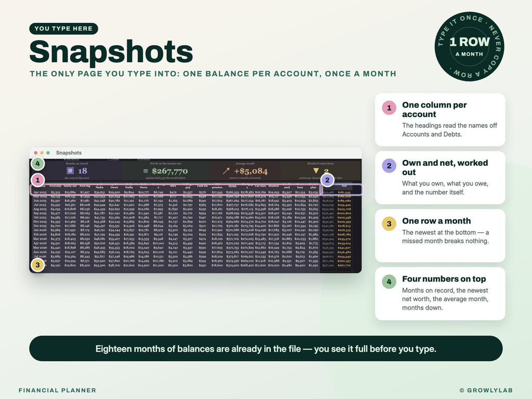Click the One row a month card title
This screenshot has width=532, height=399.
tap(436, 221)
